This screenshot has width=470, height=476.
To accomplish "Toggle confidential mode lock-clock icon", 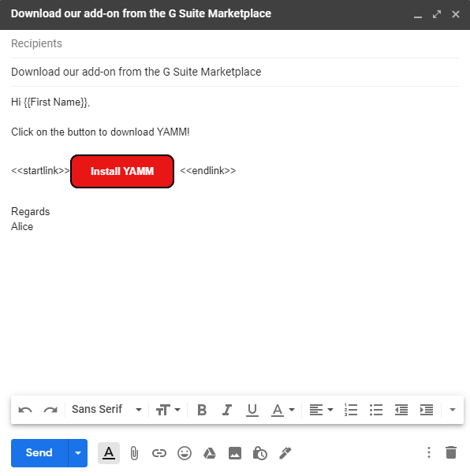I will pyautogui.click(x=260, y=453).
